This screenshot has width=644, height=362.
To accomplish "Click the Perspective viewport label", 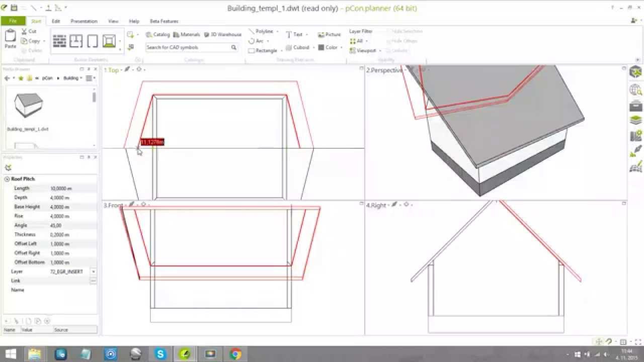I will [385, 70].
